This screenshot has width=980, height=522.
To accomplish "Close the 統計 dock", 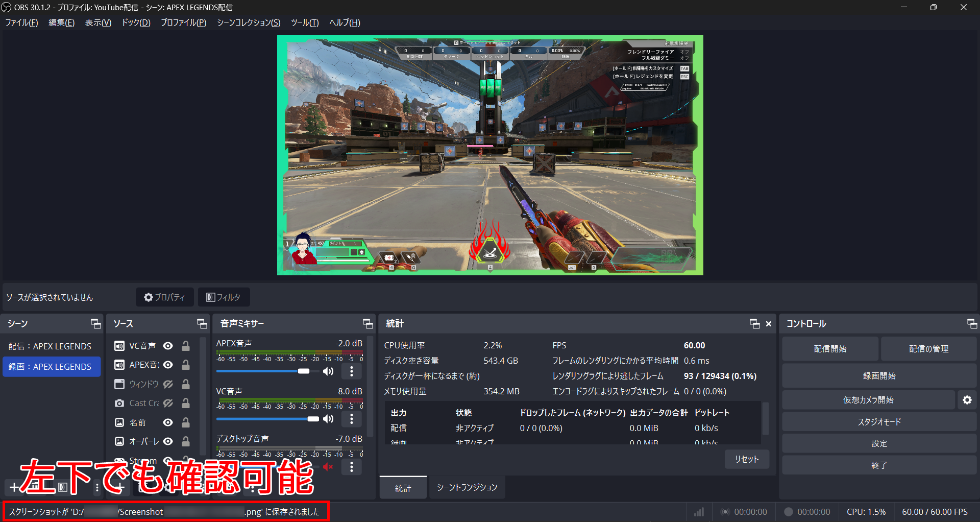I will pos(769,324).
